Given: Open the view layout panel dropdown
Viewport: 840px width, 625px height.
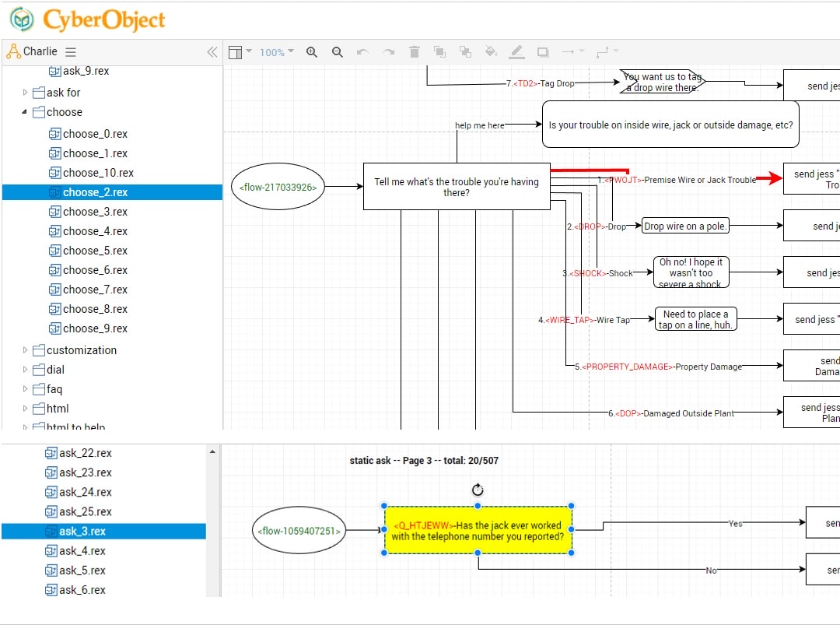Looking at the screenshot, I should [240, 52].
